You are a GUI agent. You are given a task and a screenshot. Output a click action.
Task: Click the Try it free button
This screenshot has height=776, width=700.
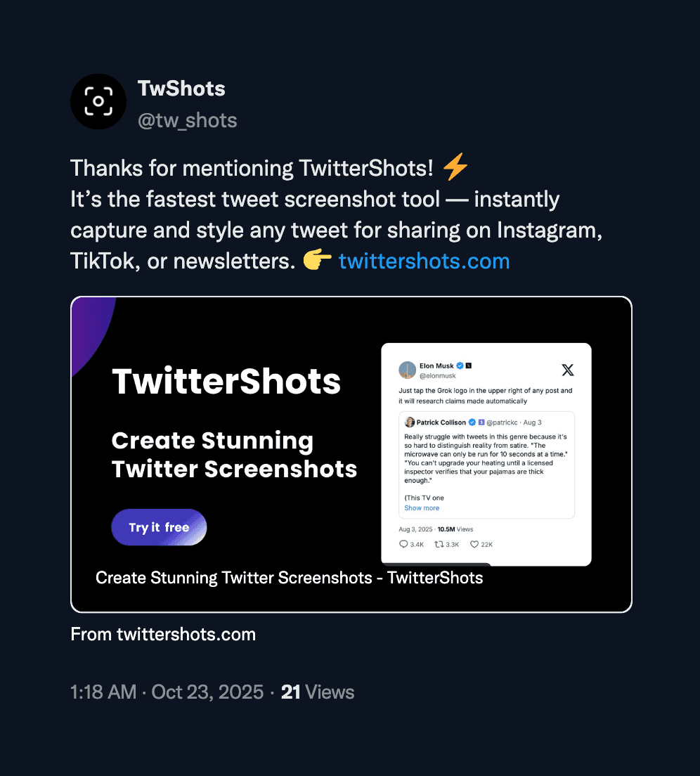(x=159, y=527)
